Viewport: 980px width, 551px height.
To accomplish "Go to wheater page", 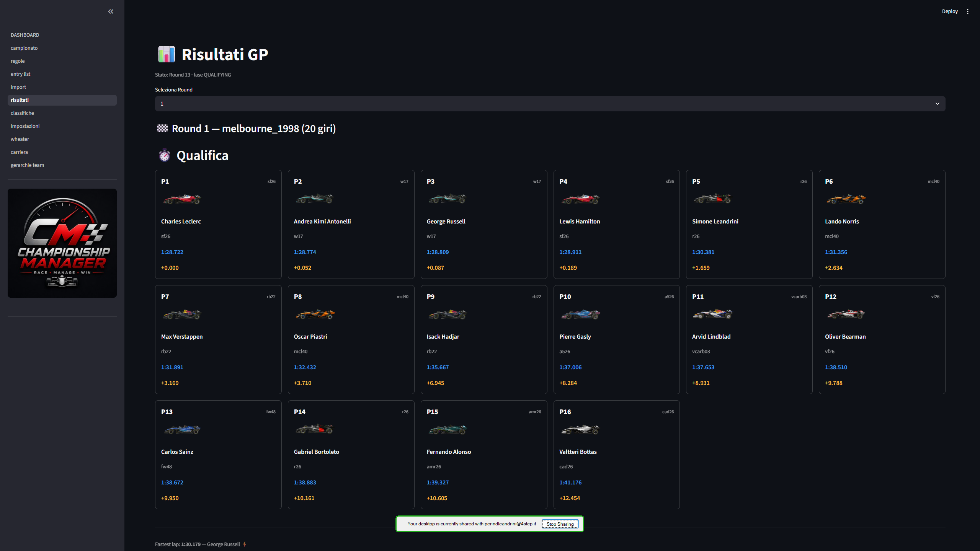I will click(62, 139).
